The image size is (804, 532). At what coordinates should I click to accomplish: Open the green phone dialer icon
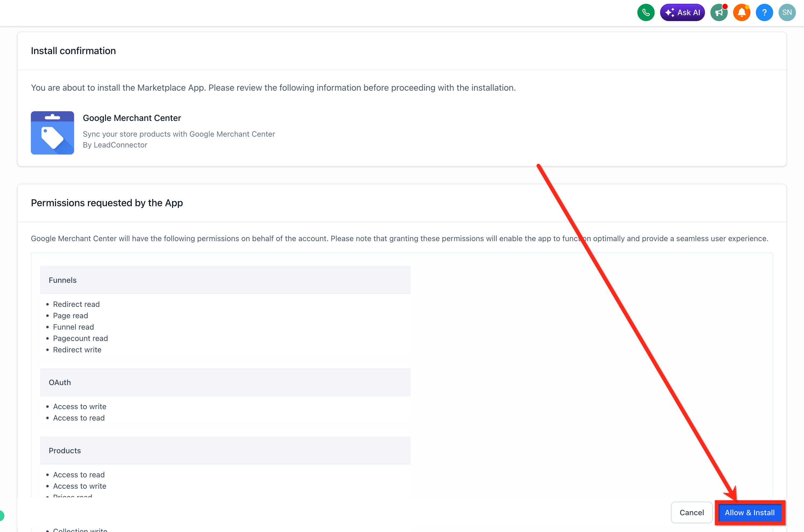pos(646,12)
